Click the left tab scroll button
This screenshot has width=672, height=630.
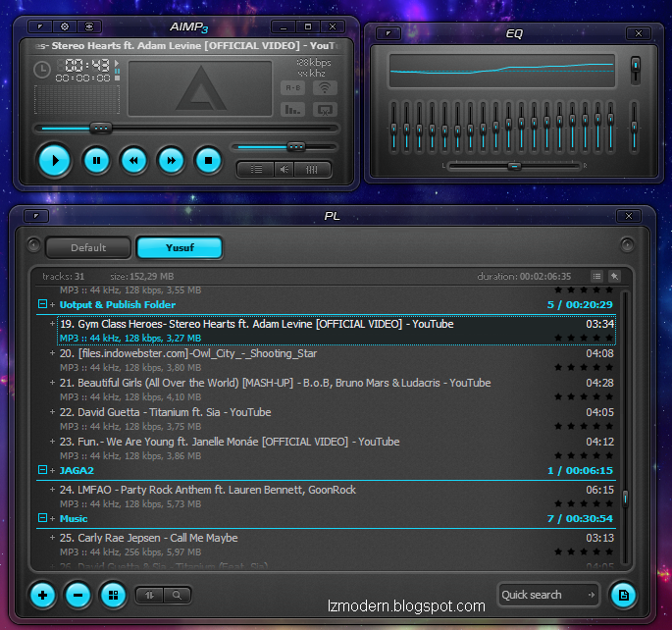tap(33, 245)
